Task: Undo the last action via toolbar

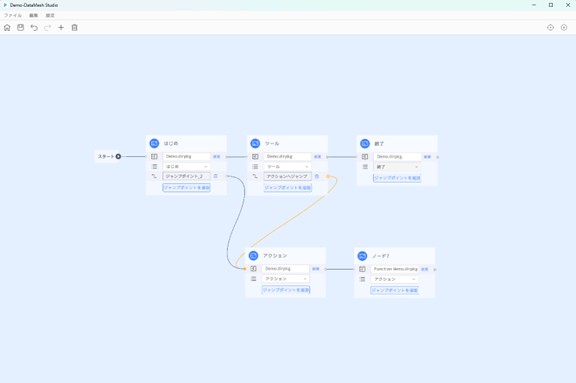Action: coord(34,28)
